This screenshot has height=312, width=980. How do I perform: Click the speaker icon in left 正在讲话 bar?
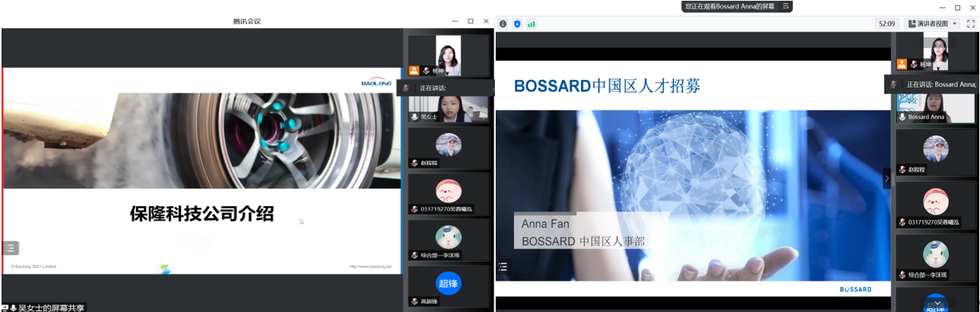(x=408, y=88)
